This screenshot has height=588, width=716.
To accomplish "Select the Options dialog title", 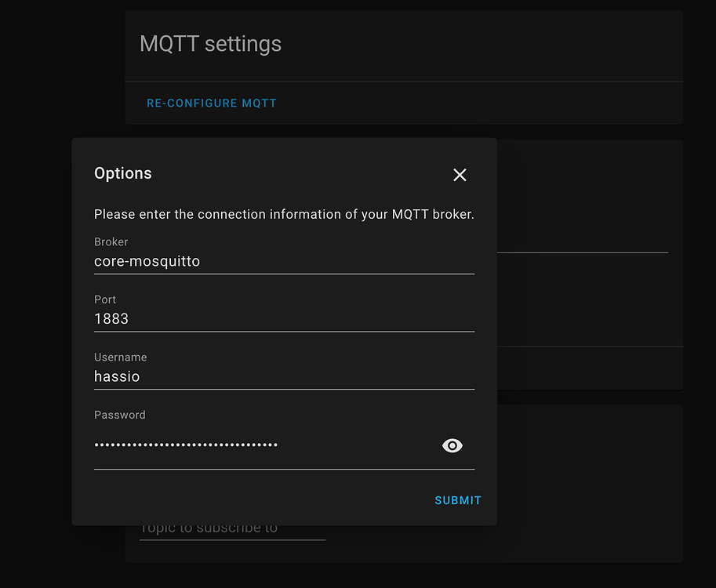I will 123,173.
